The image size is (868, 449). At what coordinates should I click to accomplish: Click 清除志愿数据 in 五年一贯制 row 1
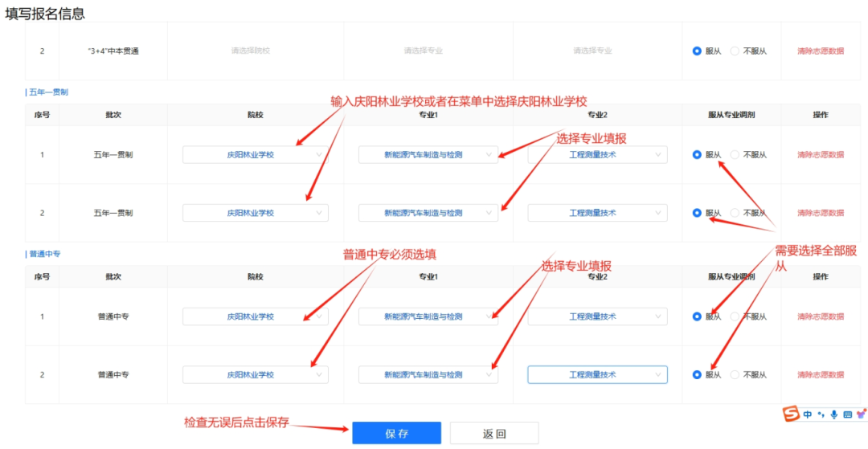[820, 155]
